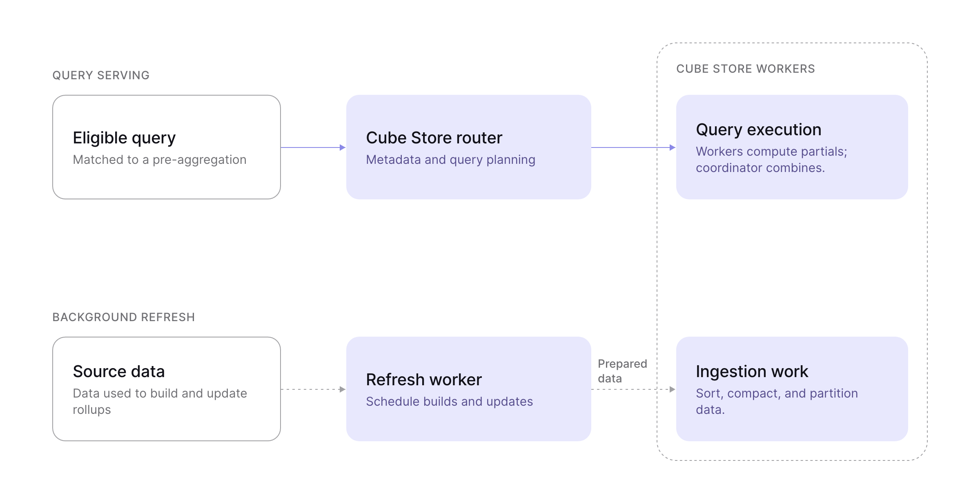Select the Cube Store router box

click(469, 147)
